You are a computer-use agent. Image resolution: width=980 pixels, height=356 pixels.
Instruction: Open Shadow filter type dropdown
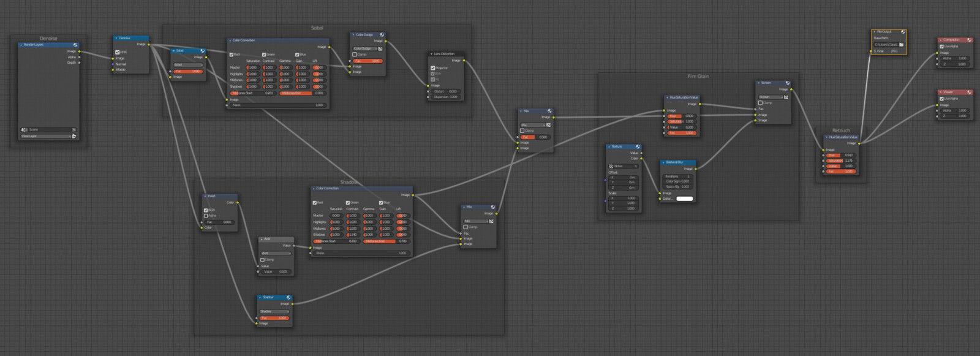[274, 311]
